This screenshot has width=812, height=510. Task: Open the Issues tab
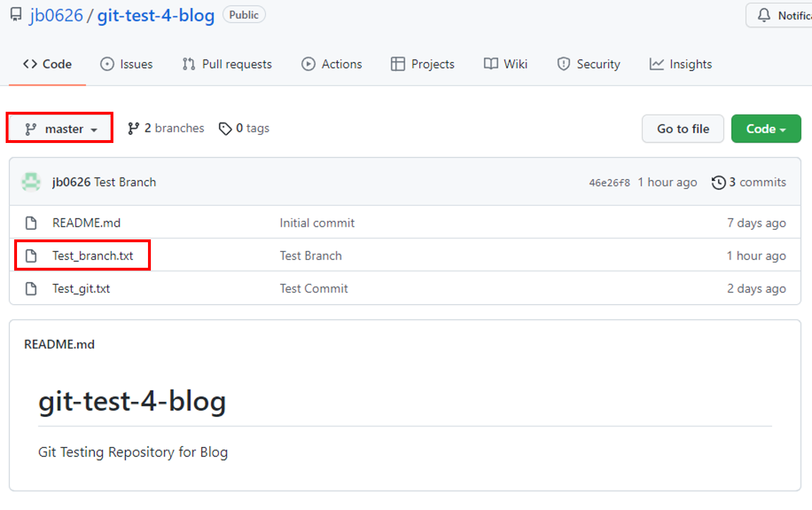point(126,64)
